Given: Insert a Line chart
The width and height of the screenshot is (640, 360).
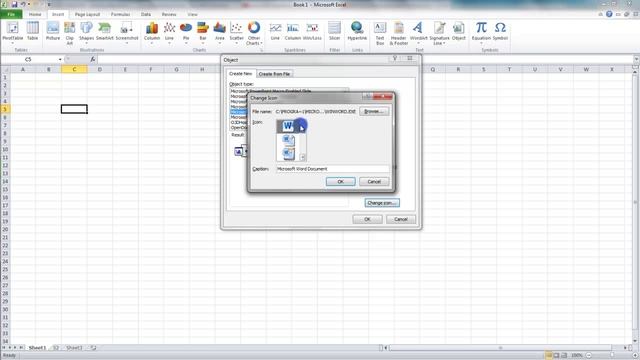Looking at the screenshot, I should [169, 32].
